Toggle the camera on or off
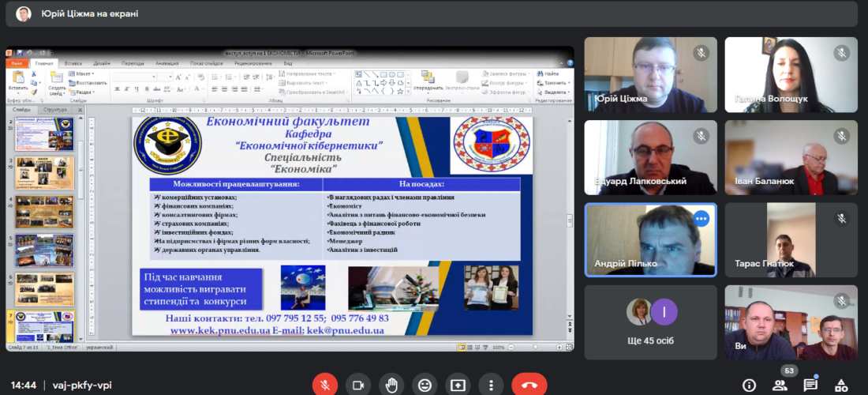 (x=358, y=385)
